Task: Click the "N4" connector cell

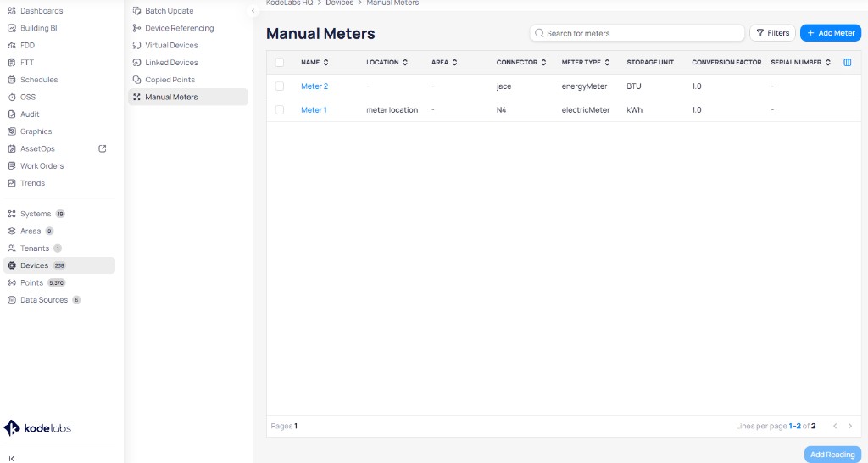Action: [x=501, y=110]
